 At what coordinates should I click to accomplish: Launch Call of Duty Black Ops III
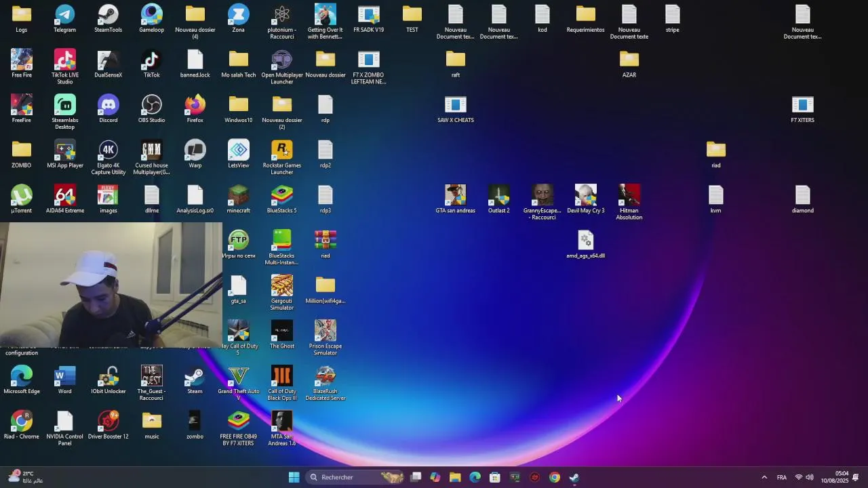coord(282,383)
